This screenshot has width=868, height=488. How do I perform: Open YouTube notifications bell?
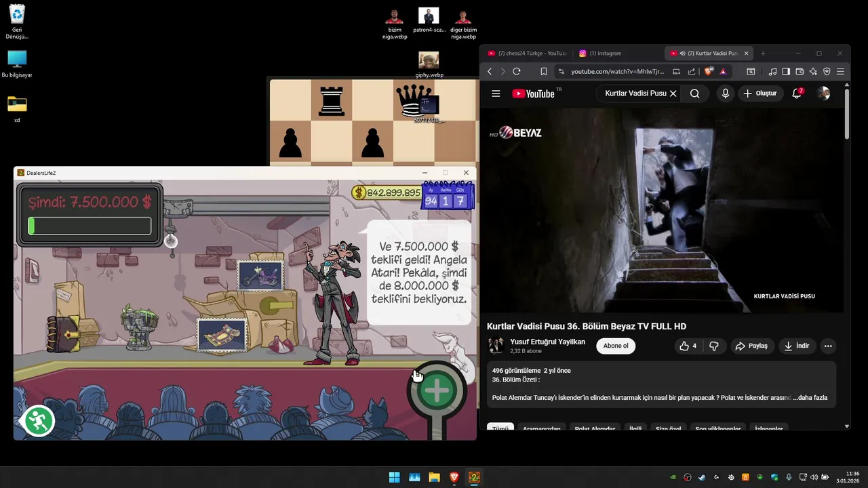click(797, 94)
